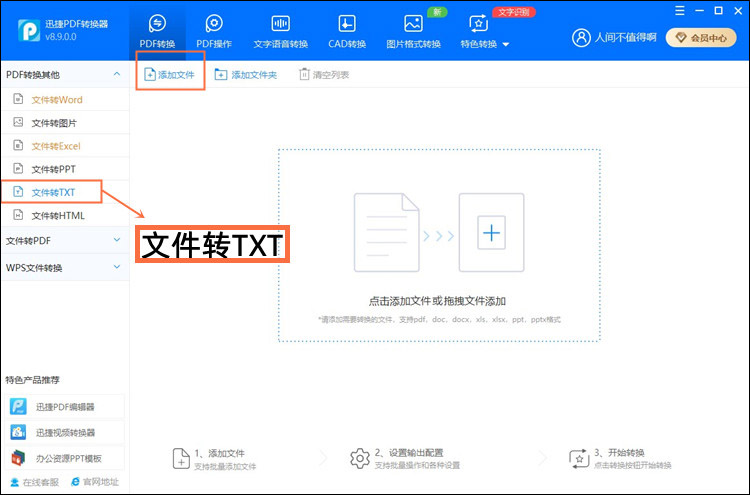Select 文件转Word in sidebar
The image size is (750, 495).
click(x=57, y=100)
